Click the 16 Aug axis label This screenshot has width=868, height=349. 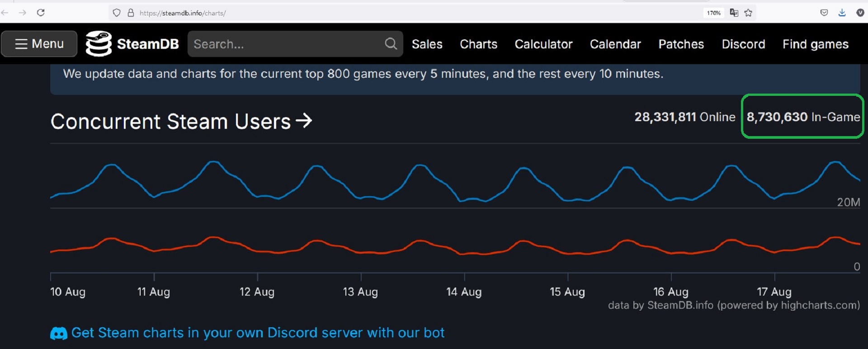(x=671, y=292)
